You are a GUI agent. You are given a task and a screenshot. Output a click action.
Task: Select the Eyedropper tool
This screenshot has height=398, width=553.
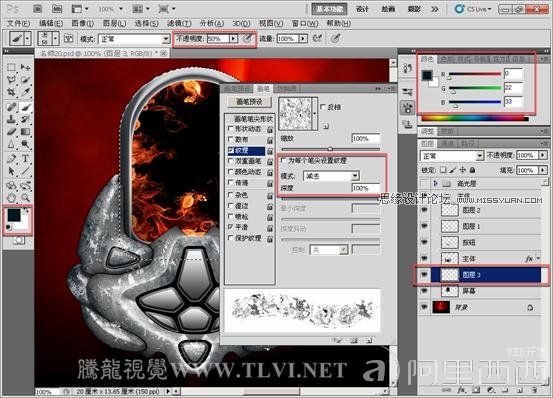(25, 92)
